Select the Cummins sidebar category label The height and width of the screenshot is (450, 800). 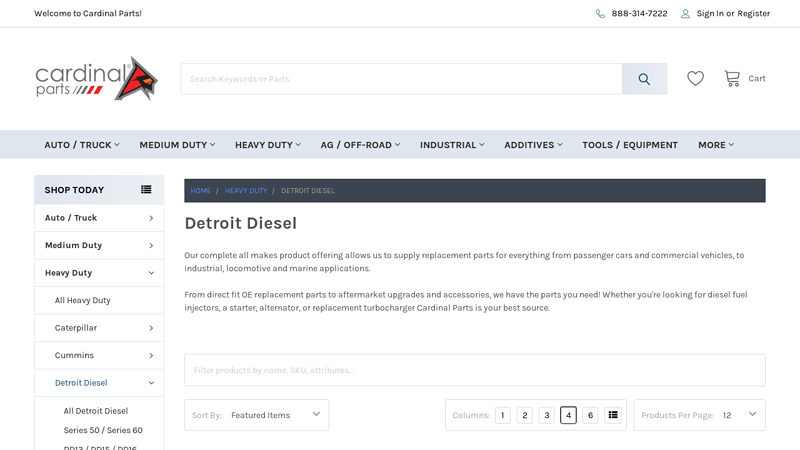tap(74, 356)
